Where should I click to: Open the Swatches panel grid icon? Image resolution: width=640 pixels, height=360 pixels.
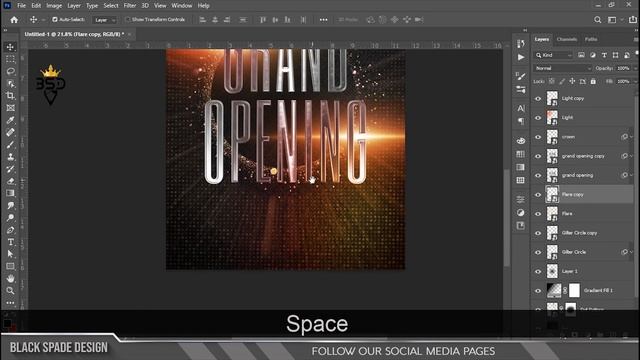coord(521,154)
